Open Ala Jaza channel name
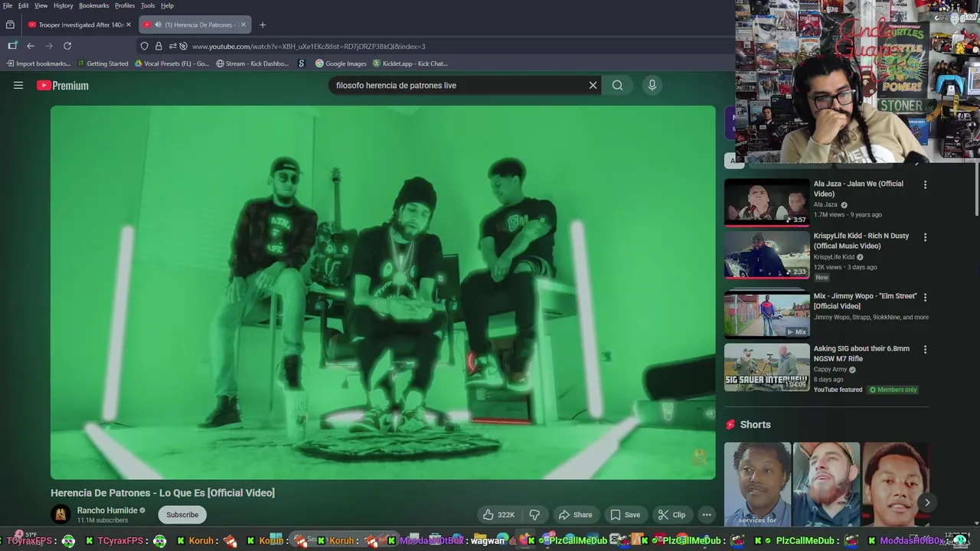980x551 pixels. (825, 205)
